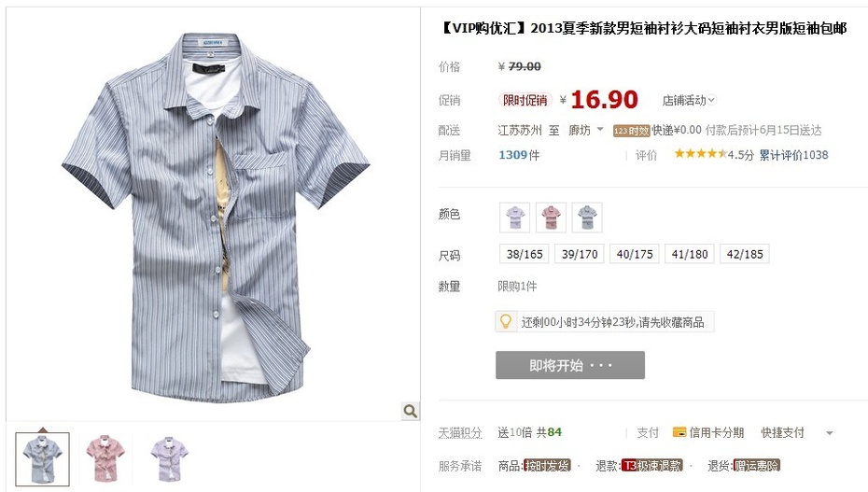The height and width of the screenshot is (492, 868).
Task: Click the 赠运费险 shipping insurance badge
Action: coord(756,466)
